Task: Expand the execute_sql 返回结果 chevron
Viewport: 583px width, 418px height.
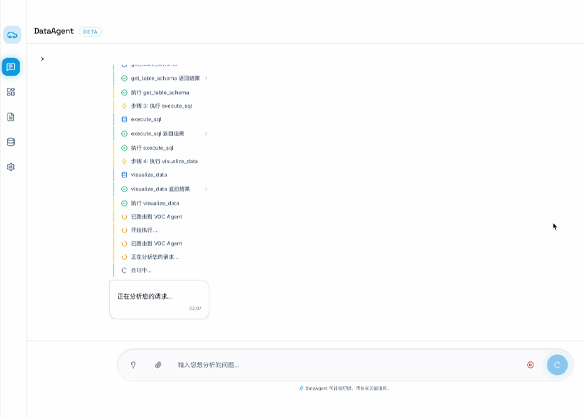Action: pyautogui.click(x=206, y=134)
